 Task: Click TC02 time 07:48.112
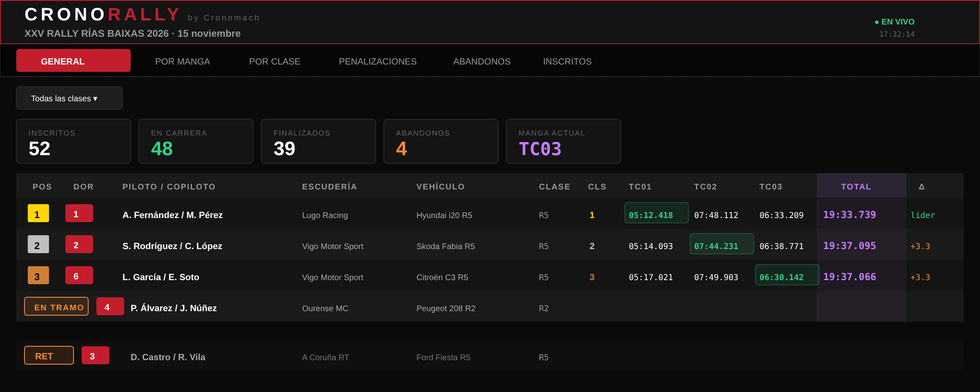click(716, 215)
